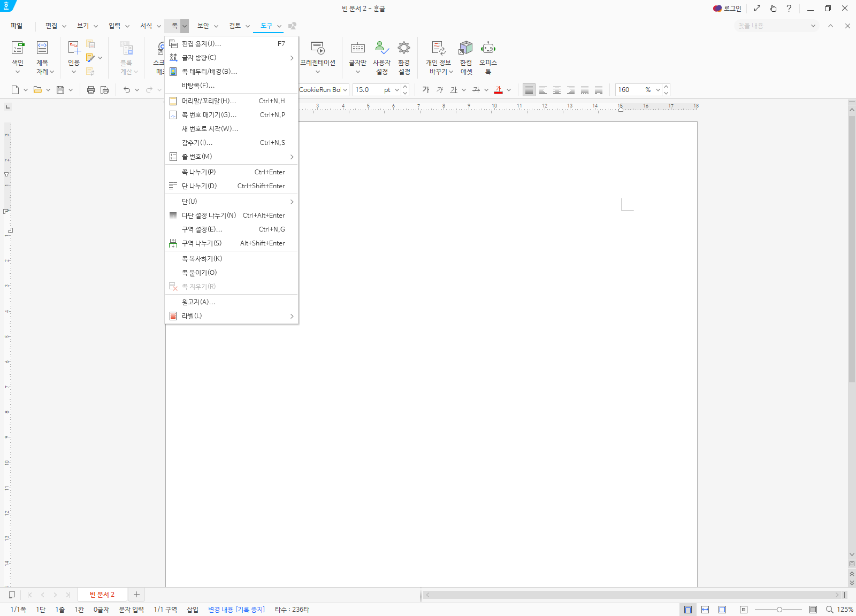
Task: Click the 찾을 내용 search field
Action: 770,26
